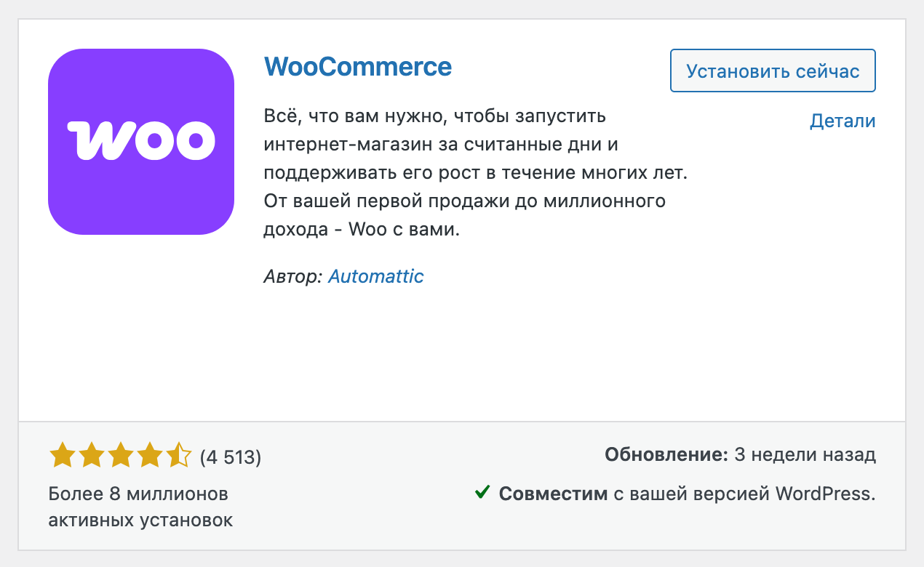Click the half-filled fifth rating star

point(178,457)
